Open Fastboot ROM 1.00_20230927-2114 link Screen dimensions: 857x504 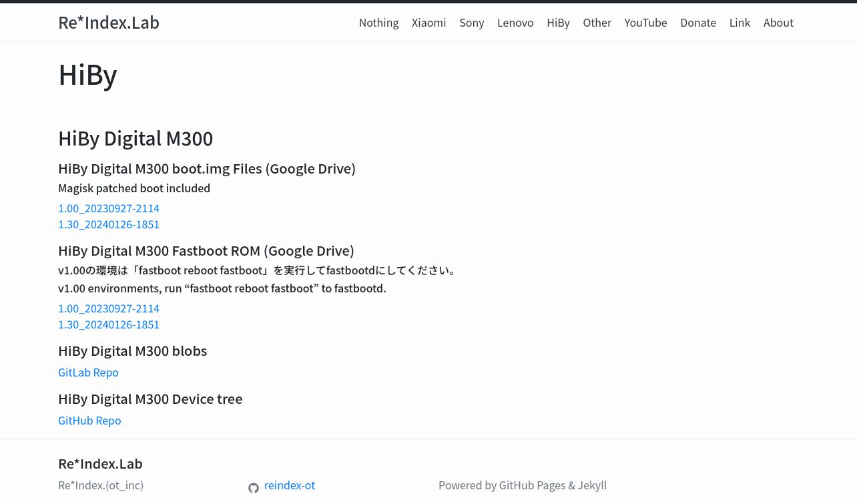point(109,308)
